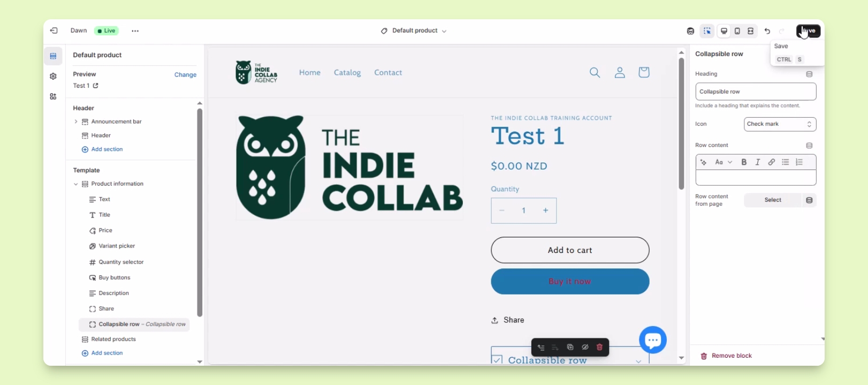Select the Price block
The height and width of the screenshot is (385, 868).
pos(105,230)
